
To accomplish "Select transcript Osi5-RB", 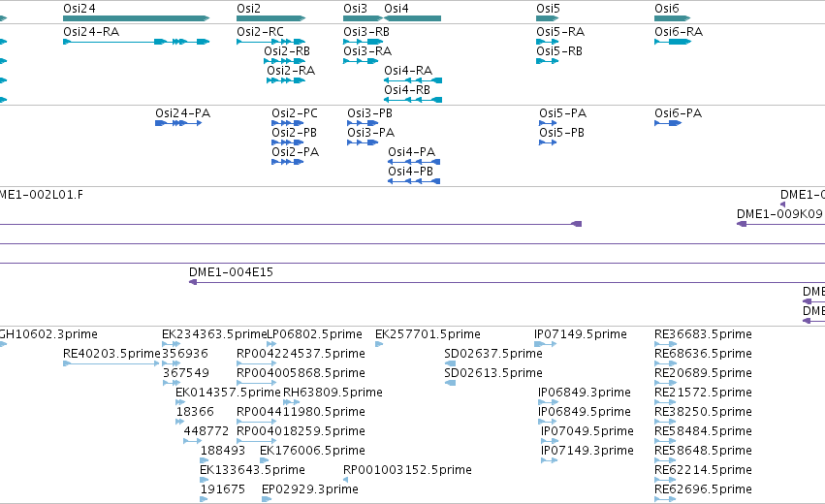I will (x=559, y=51).
